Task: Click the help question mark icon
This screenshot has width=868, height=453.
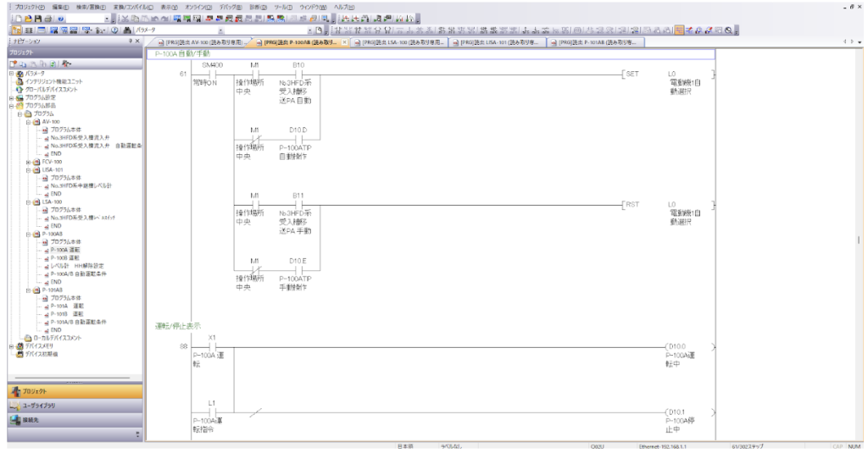Action: 60,19
